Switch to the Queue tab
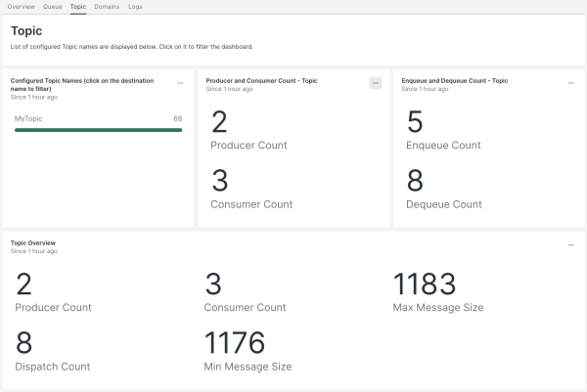 coord(53,6)
